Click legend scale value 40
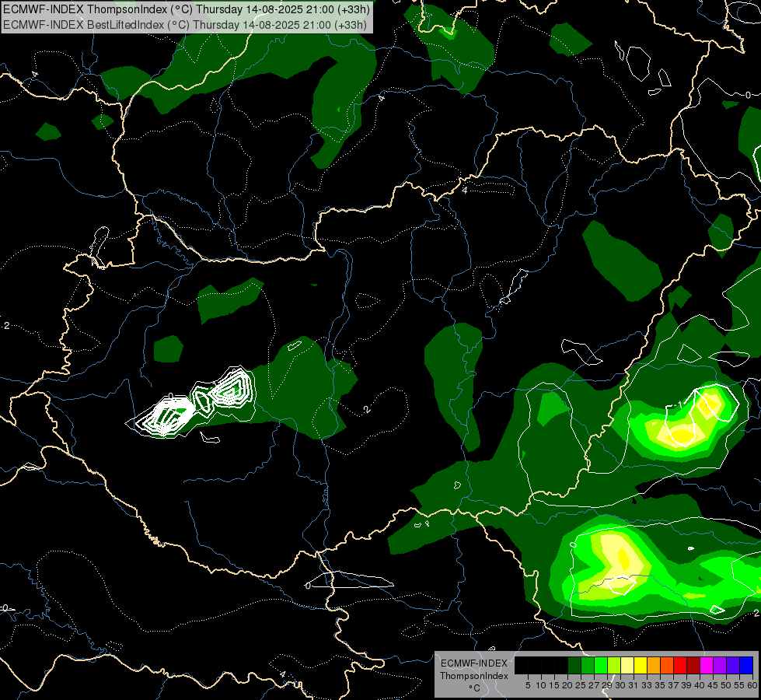Viewport: 761px width, 700px height. tap(700, 685)
